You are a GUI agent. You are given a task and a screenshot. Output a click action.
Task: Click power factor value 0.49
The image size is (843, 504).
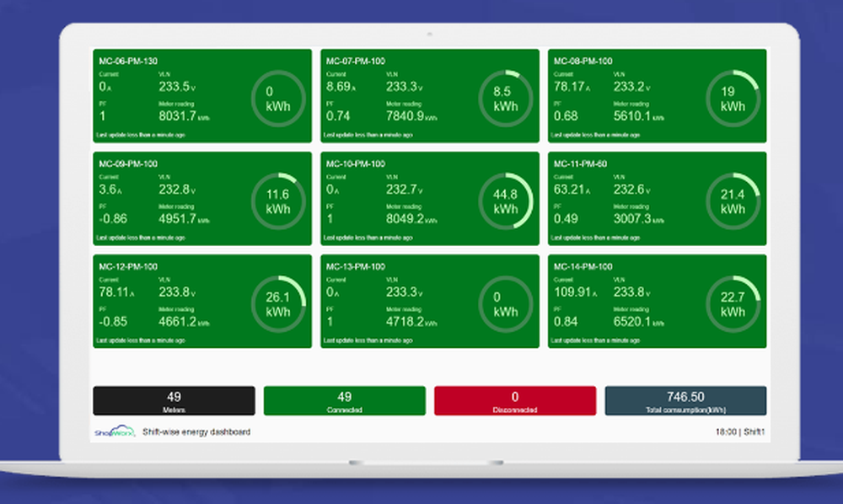[x=566, y=218]
